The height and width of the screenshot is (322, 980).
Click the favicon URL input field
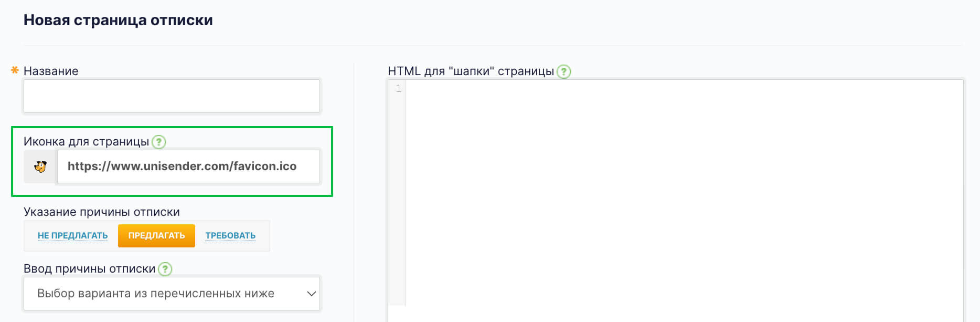[x=188, y=167]
